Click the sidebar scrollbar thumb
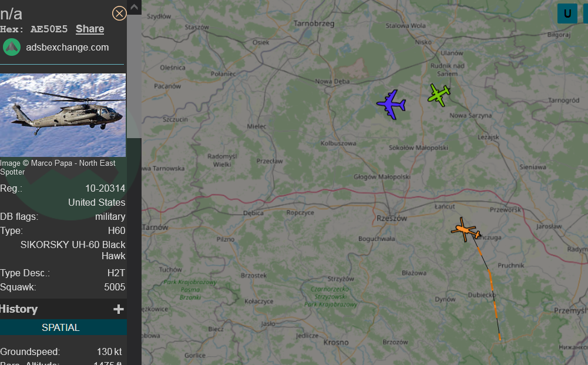 (x=135, y=76)
